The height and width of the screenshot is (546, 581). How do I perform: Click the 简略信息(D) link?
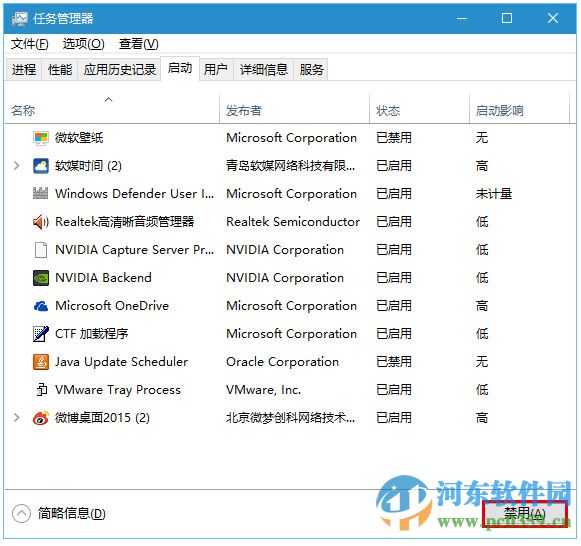tap(72, 514)
